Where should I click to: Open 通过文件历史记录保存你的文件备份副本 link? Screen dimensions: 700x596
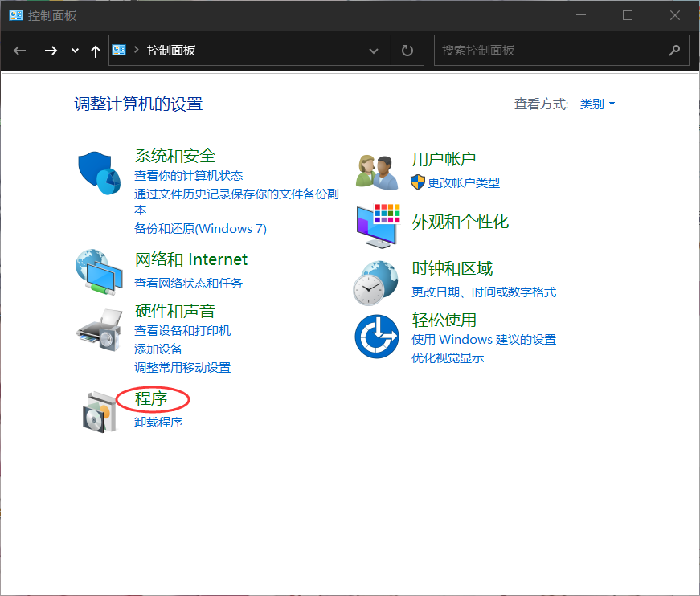pyautogui.click(x=236, y=202)
